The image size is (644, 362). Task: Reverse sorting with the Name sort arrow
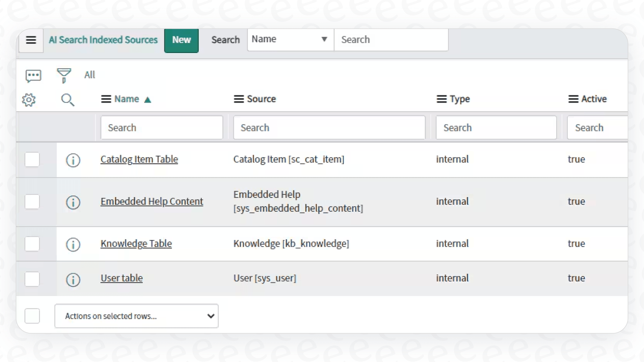[x=148, y=99]
